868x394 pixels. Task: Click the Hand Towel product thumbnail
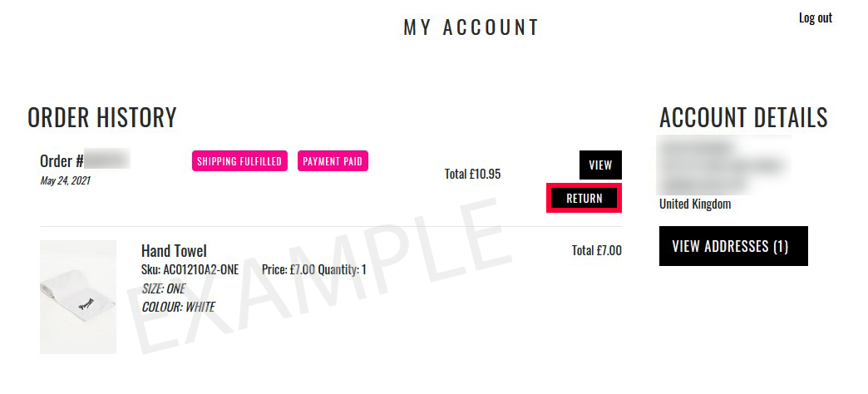tap(78, 297)
